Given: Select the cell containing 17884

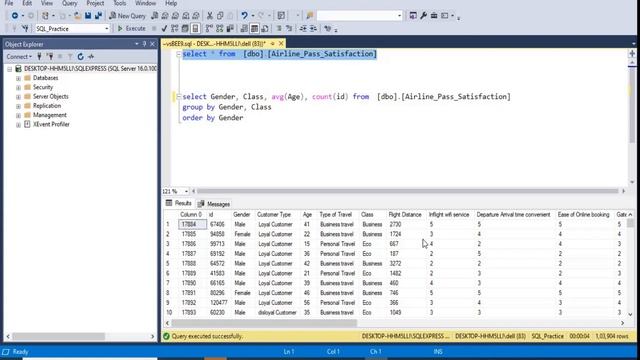Looking at the screenshot, I should (x=192, y=224).
